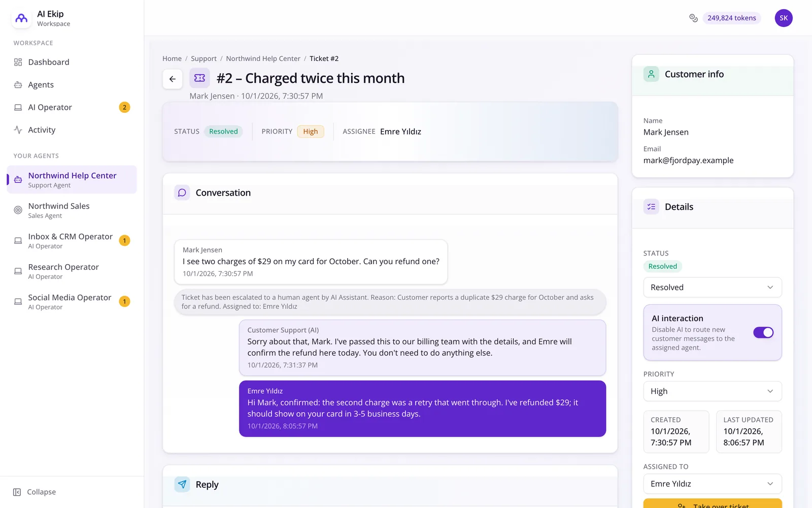Open the Assigned To Emre Yıldız dropdown
Screen dimensions: 812x508
[x=713, y=484]
